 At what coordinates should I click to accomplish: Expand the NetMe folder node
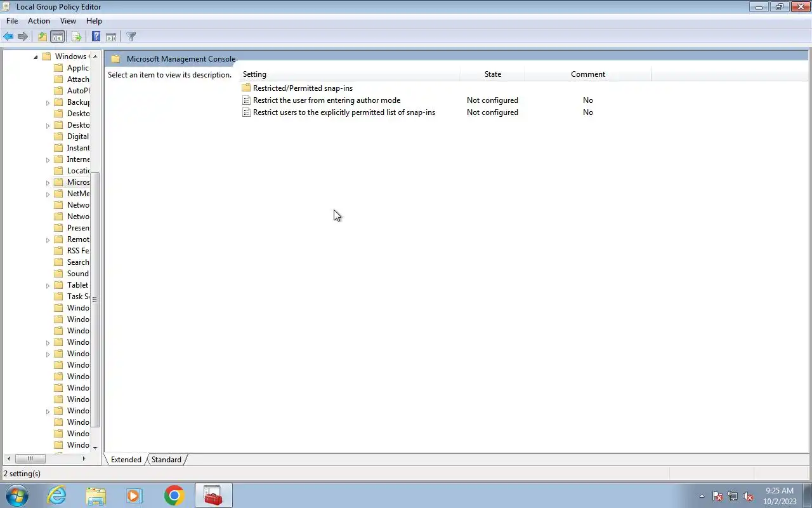48,194
